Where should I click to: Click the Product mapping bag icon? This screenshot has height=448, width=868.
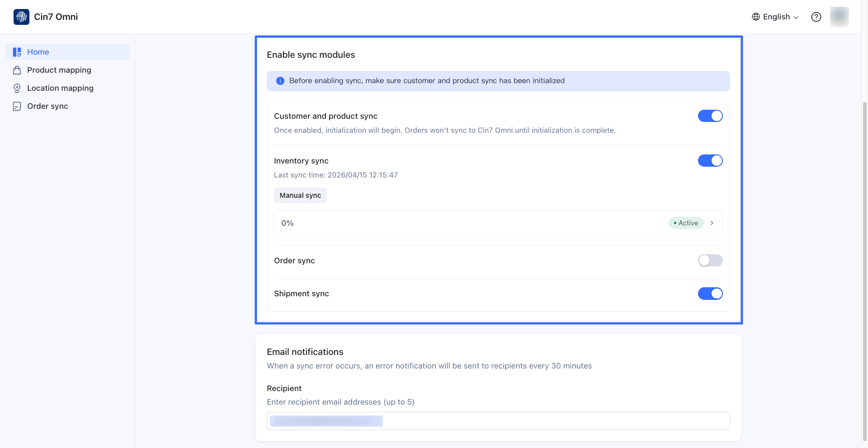(17, 70)
